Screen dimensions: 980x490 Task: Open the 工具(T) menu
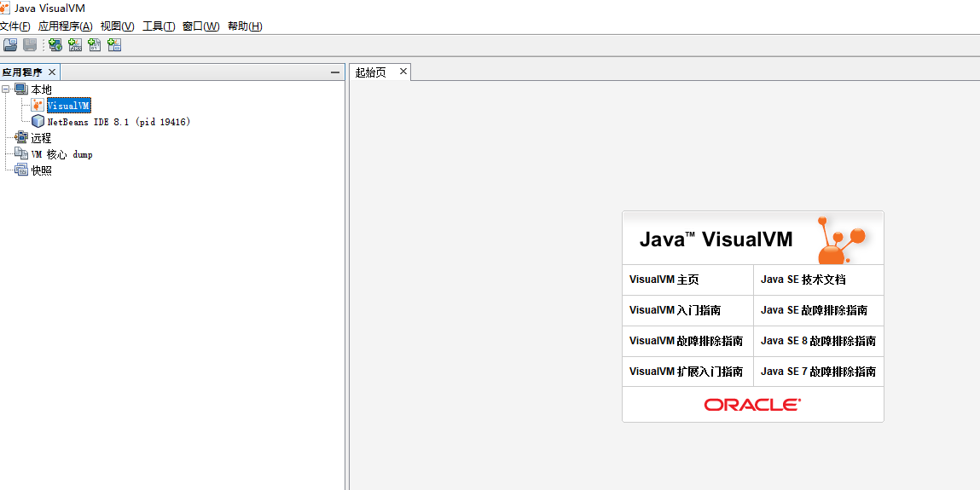[x=158, y=26]
